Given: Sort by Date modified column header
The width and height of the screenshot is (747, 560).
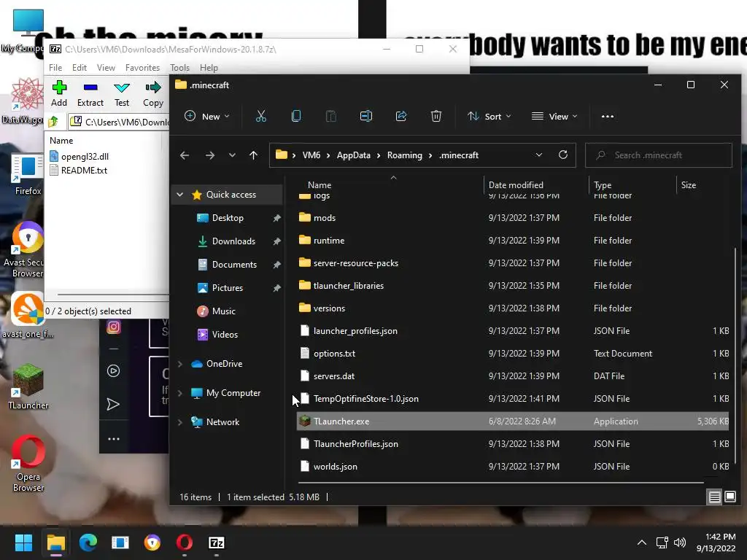Looking at the screenshot, I should click(537, 184).
